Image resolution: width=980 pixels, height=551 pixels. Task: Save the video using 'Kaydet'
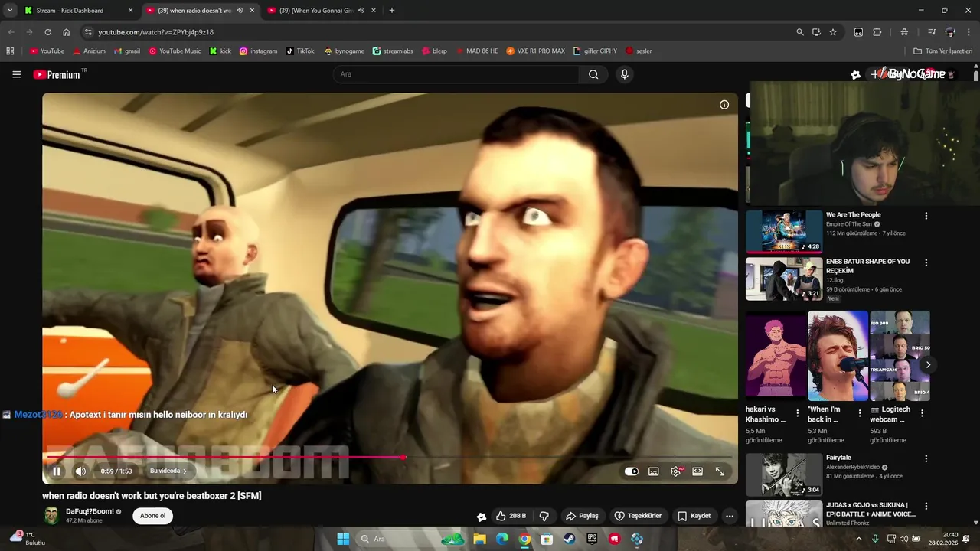[694, 516]
